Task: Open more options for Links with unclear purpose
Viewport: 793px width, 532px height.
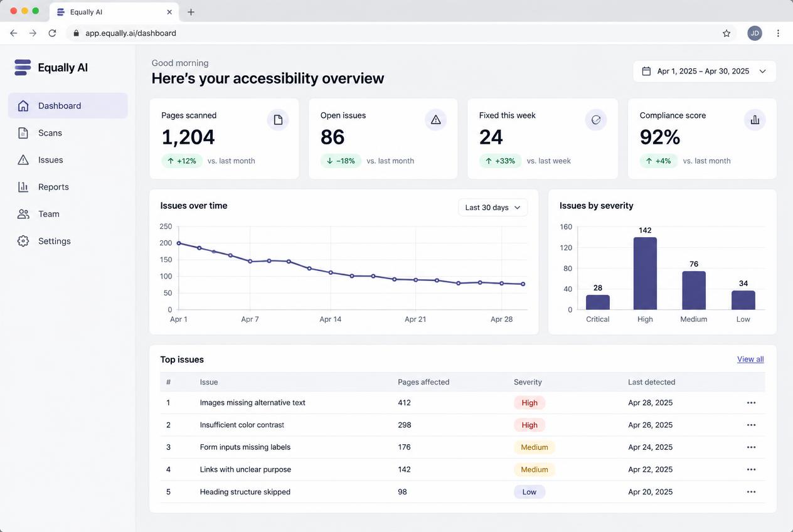Action: pyautogui.click(x=751, y=469)
